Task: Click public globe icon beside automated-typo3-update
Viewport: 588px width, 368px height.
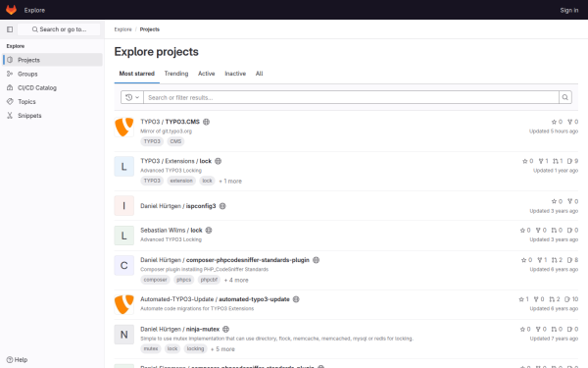Action: click(296, 299)
